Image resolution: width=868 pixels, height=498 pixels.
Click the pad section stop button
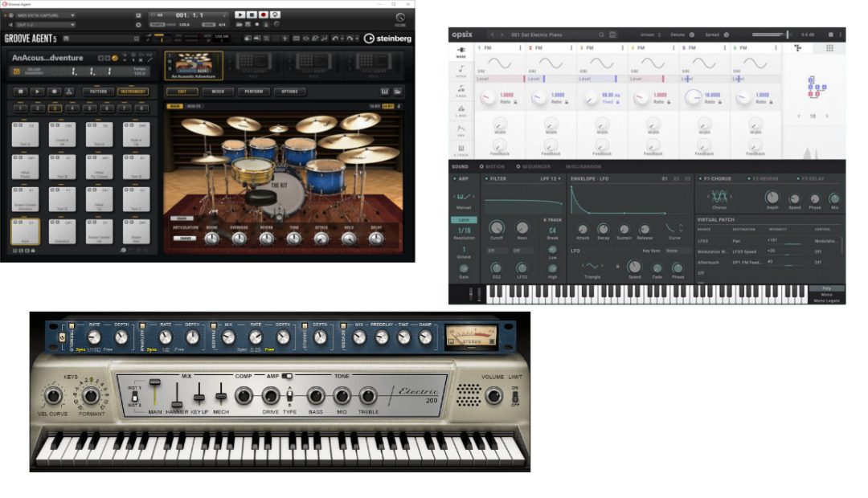(20, 92)
